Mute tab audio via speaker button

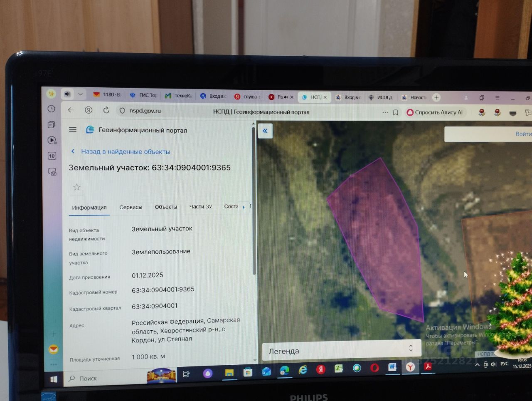click(67, 94)
